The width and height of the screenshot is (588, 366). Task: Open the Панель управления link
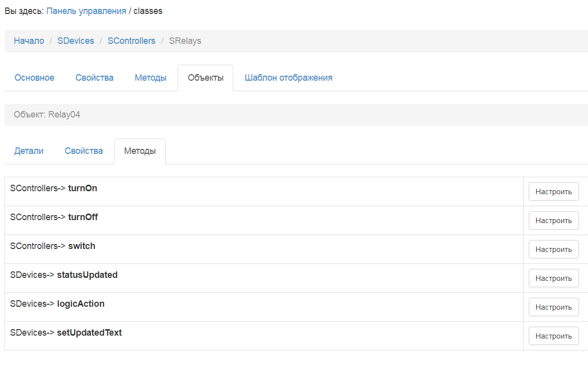tap(86, 10)
